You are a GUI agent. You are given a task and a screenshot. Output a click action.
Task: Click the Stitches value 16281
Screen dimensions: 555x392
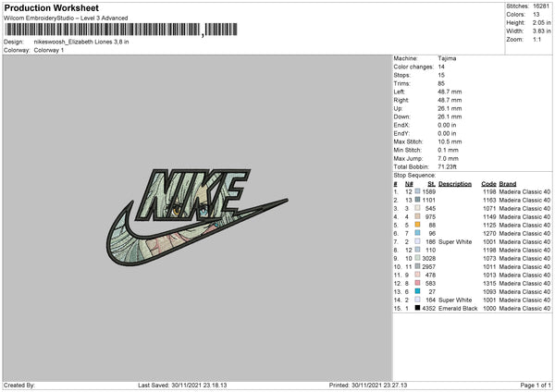[x=542, y=6]
